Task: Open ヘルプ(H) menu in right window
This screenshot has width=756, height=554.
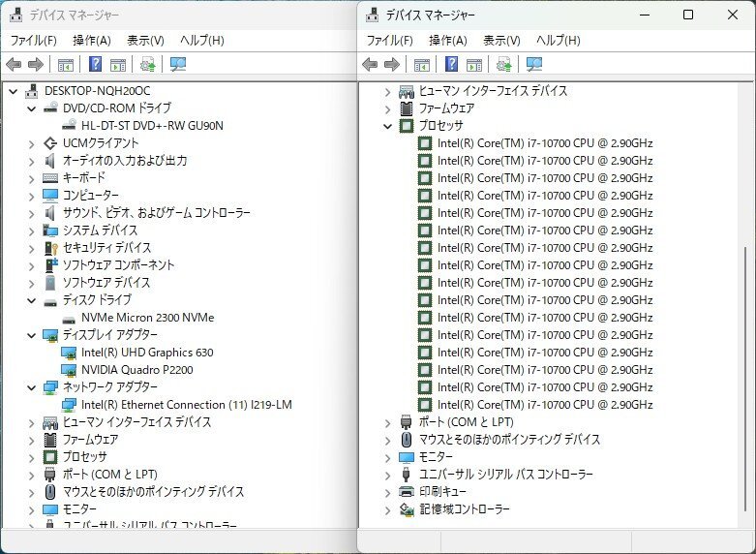Action: coord(559,41)
